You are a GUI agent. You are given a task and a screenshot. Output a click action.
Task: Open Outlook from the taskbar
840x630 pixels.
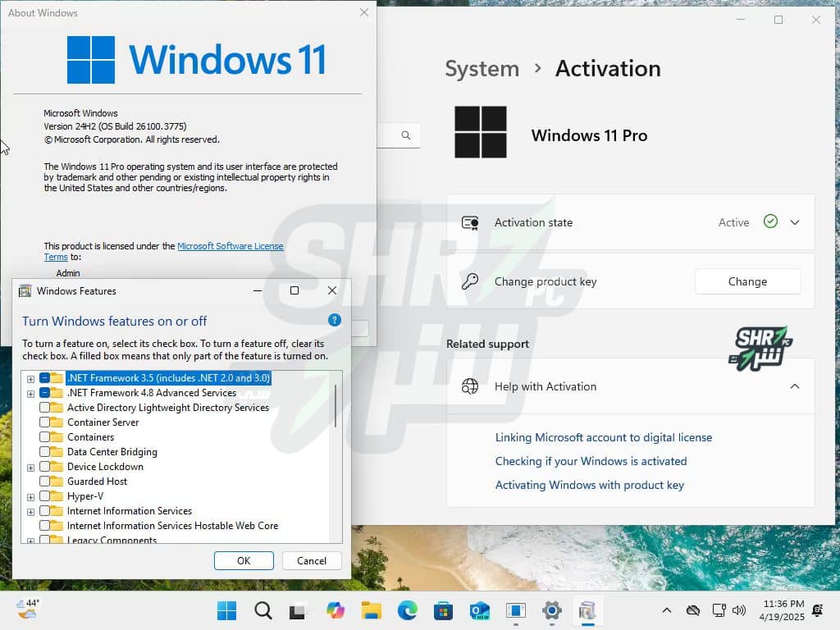pyautogui.click(x=479, y=610)
